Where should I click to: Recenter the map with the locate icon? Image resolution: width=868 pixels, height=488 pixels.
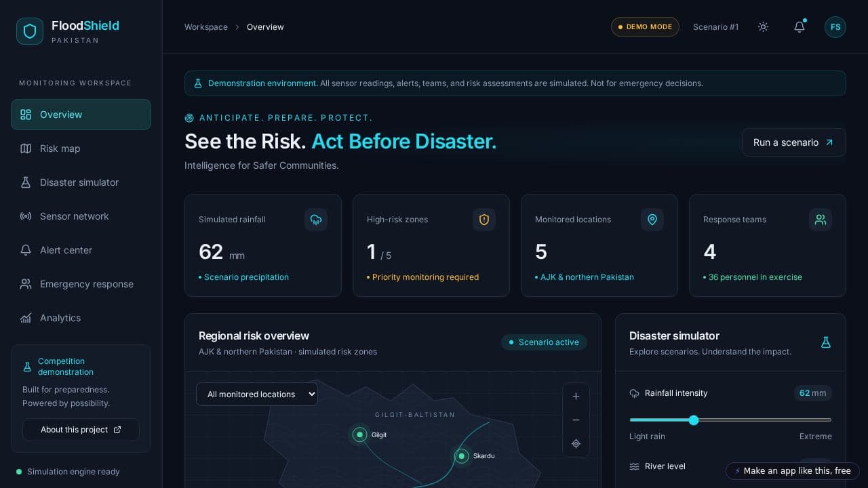point(576,444)
